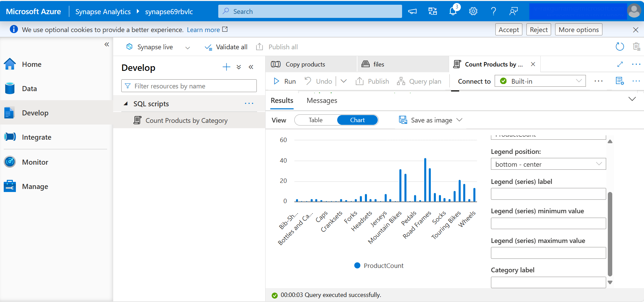Click the Undo button
The image size is (644, 302).
pos(318,81)
